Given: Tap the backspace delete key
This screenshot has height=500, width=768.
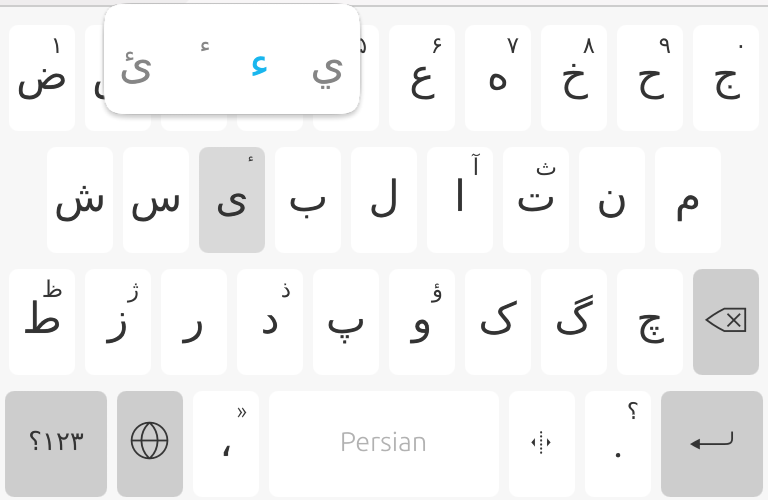Looking at the screenshot, I should [726, 322].
